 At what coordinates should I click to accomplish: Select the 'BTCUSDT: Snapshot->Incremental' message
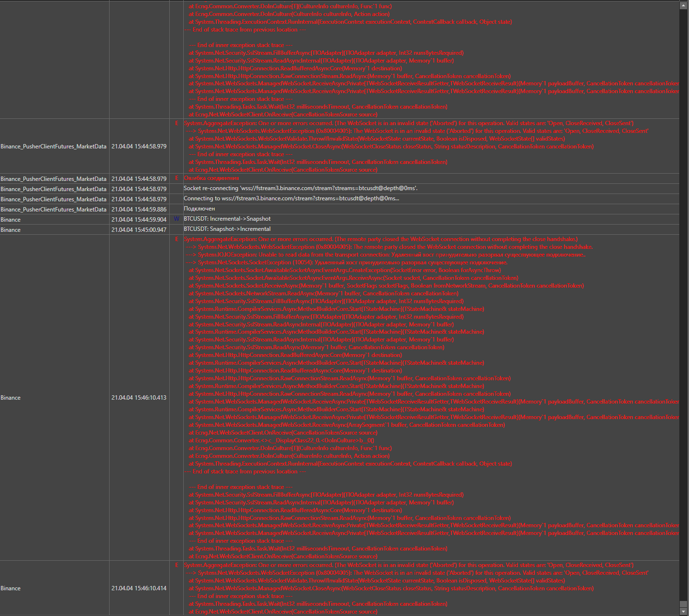click(x=227, y=229)
